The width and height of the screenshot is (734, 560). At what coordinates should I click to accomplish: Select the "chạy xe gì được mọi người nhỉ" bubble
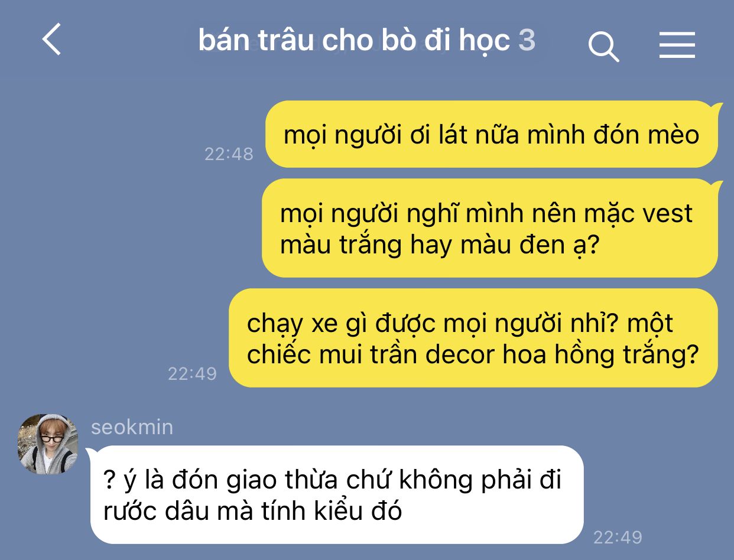tap(475, 338)
